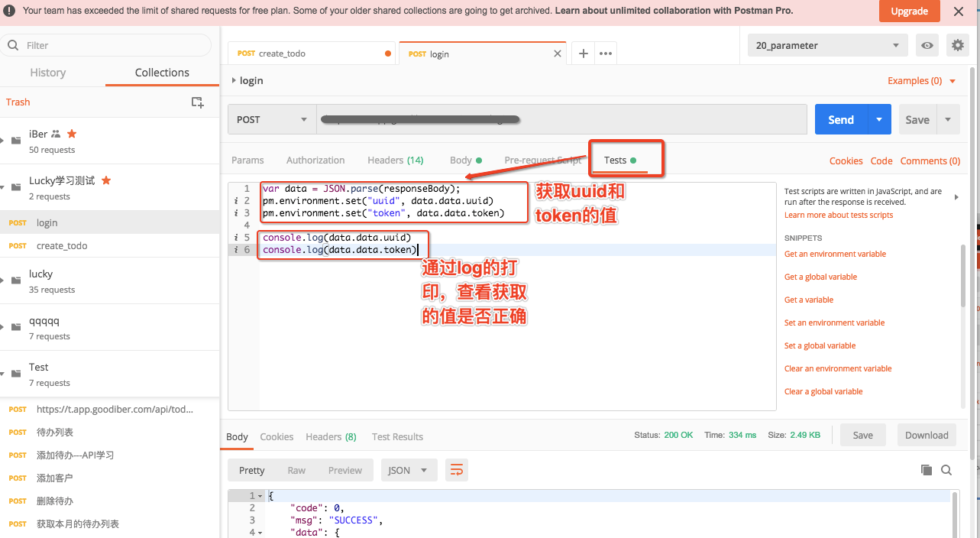Copy response to clipboard icon
The width and height of the screenshot is (980, 538).
click(927, 470)
